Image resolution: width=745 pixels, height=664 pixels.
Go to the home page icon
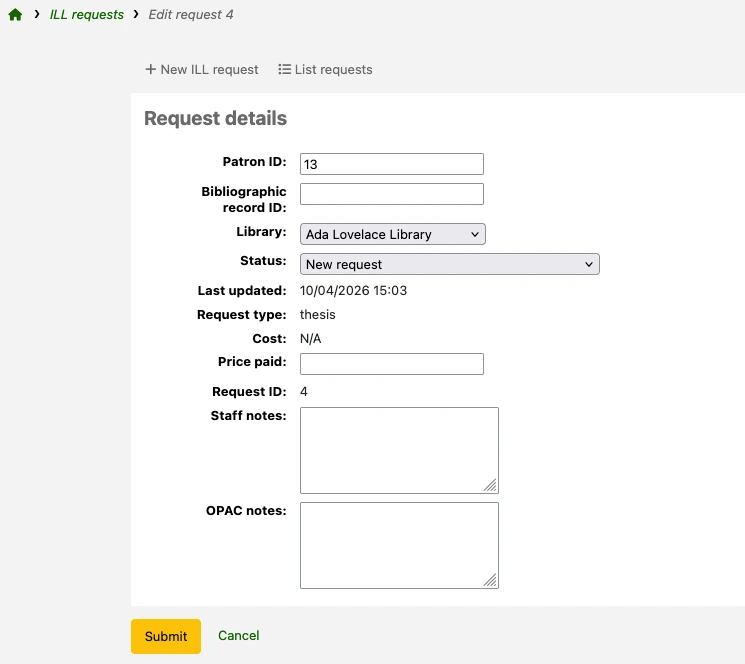tap(15, 15)
